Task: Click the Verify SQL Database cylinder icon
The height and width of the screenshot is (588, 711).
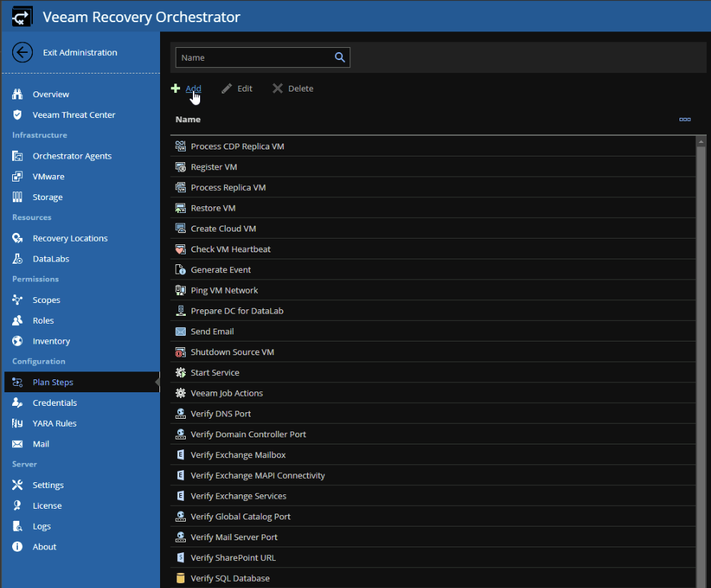Action: [181, 579]
